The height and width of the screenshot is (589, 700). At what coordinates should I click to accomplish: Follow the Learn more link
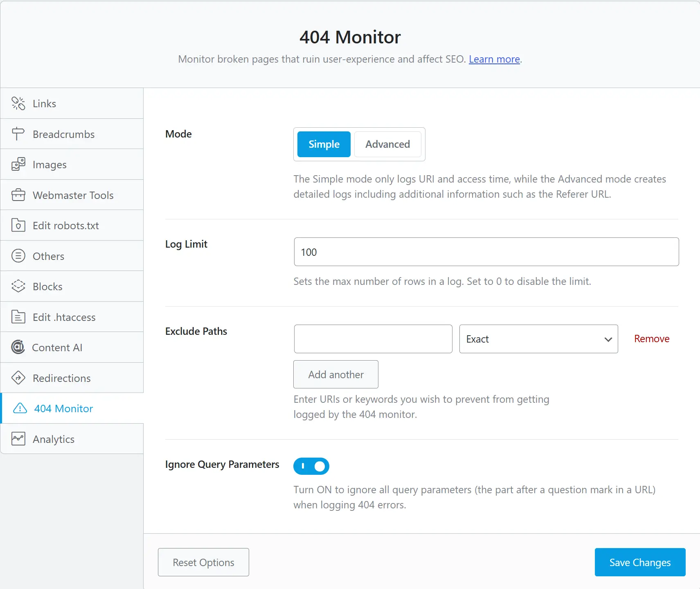tap(494, 59)
